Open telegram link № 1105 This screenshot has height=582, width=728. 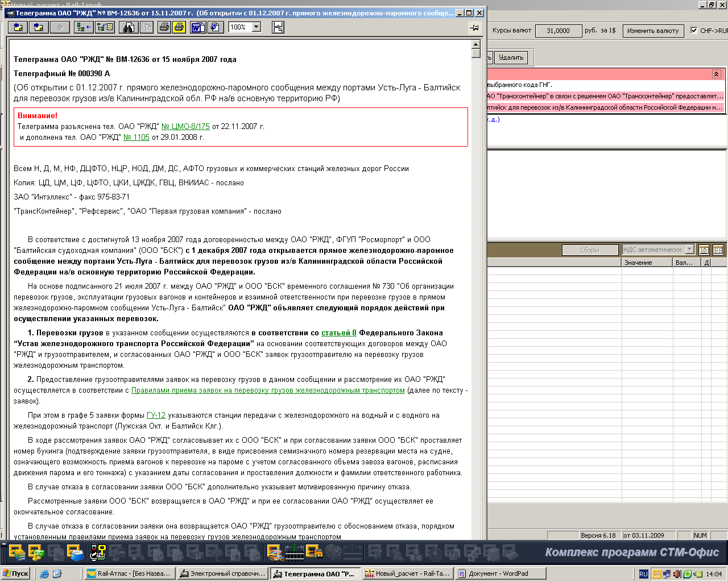point(136,137)
